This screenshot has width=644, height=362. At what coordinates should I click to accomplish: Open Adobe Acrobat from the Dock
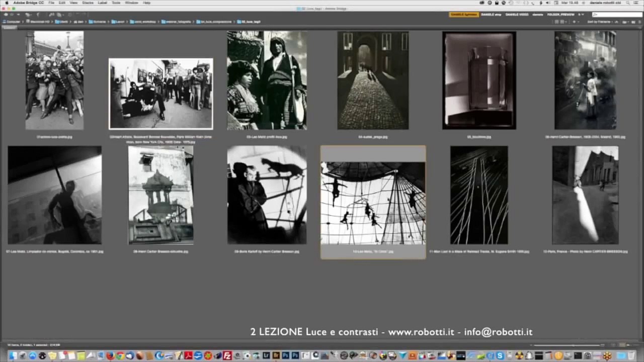pos(188,356)
